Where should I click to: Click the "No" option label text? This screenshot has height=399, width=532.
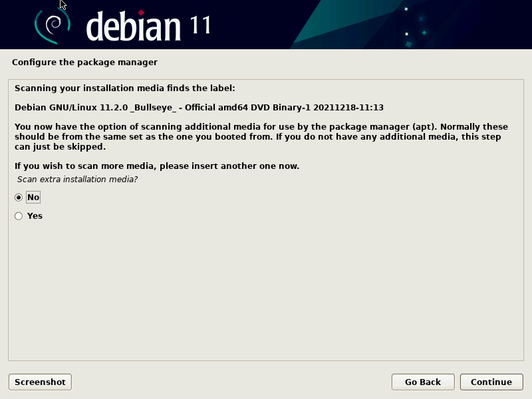point(33,198)
